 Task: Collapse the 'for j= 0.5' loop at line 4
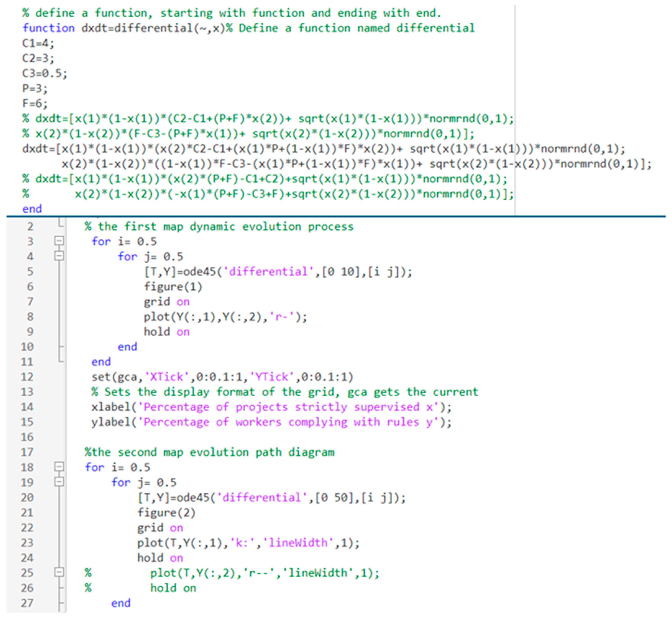click(x=59, y=256)
